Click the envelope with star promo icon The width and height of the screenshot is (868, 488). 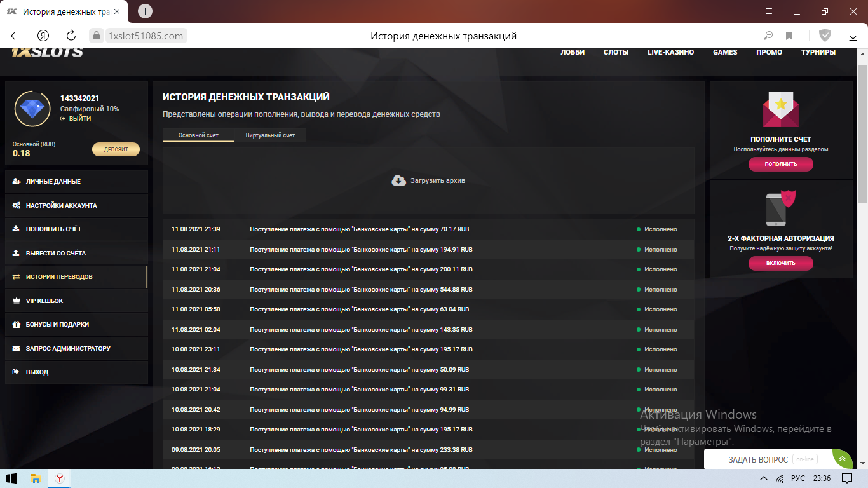(781, 110)
